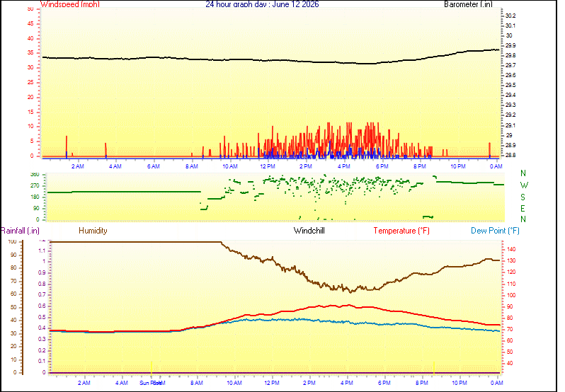Click "2 AM" under the windspeed chart
Screen dimensions: 565x392
click(x=77, y=166)
